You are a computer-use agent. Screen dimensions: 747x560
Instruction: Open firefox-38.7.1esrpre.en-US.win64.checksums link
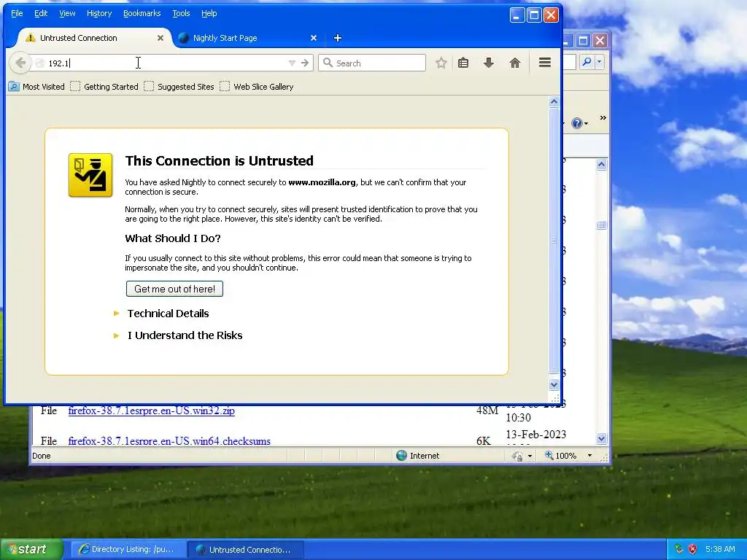coord(169,441)
